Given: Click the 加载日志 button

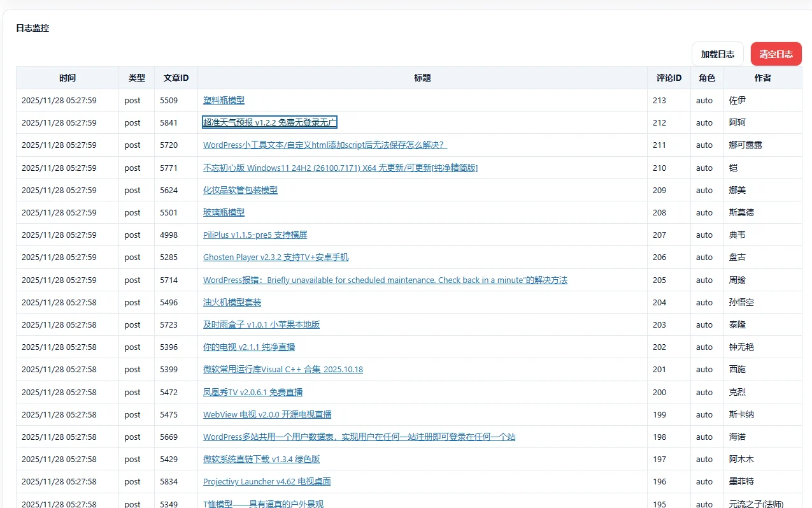Looking at the screenshot, I should [717, 54].
